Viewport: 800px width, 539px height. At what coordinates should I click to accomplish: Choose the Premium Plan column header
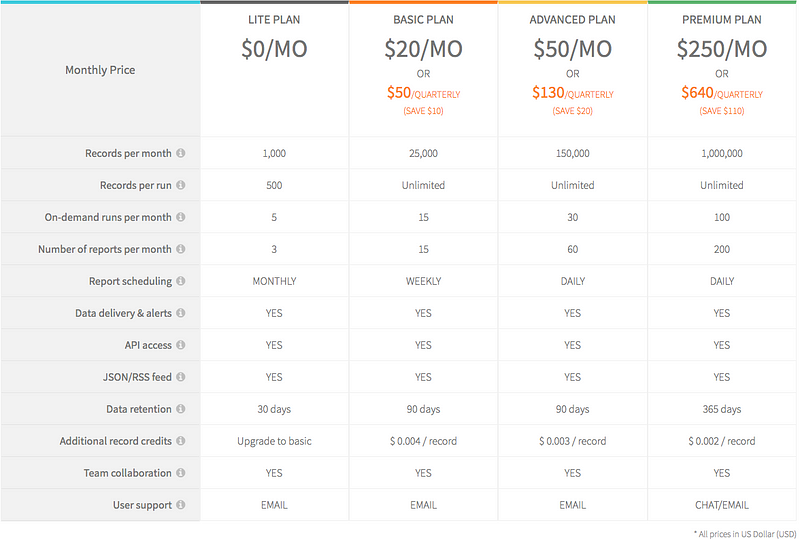click(x=721, y=20)
